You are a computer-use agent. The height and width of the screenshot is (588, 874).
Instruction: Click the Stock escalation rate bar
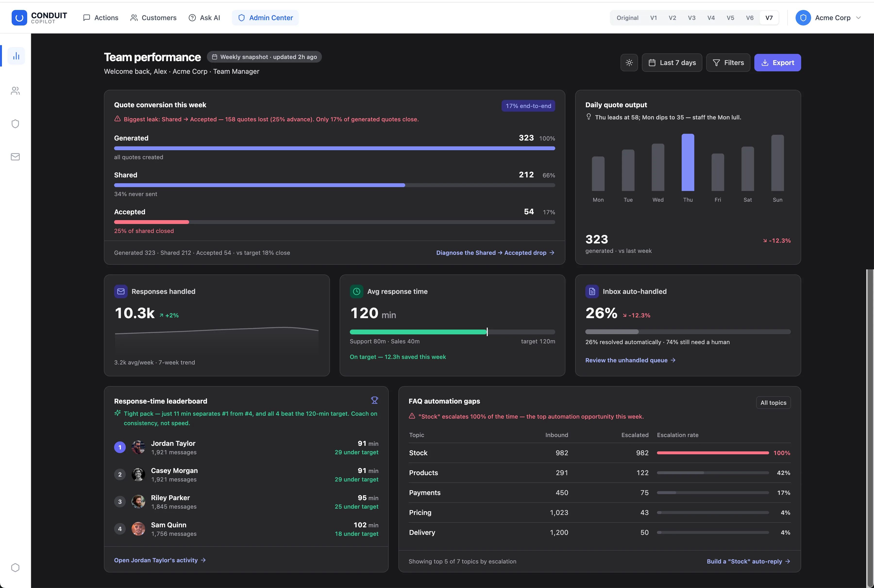coord(713,453)
